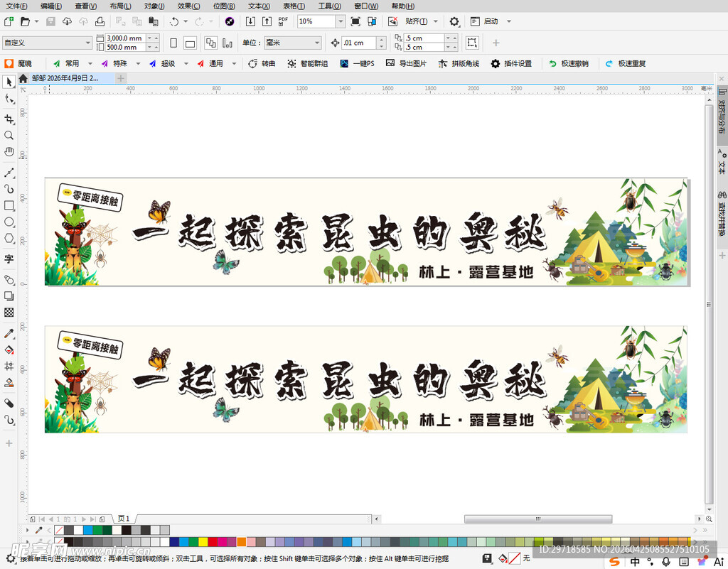
Task: Open the zoom level 10% dropdown
Action: pyautogui.click(x=341, y=21)
